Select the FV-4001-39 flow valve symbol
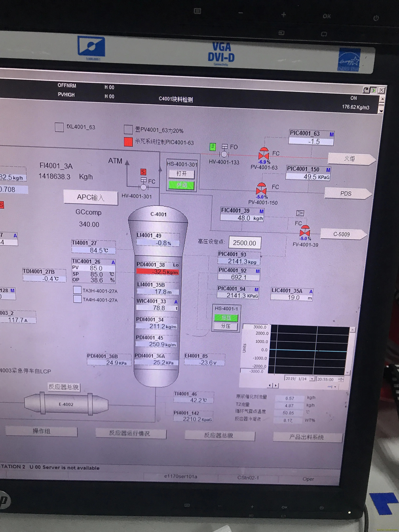The image size is (399, 532). click(305, 231)
